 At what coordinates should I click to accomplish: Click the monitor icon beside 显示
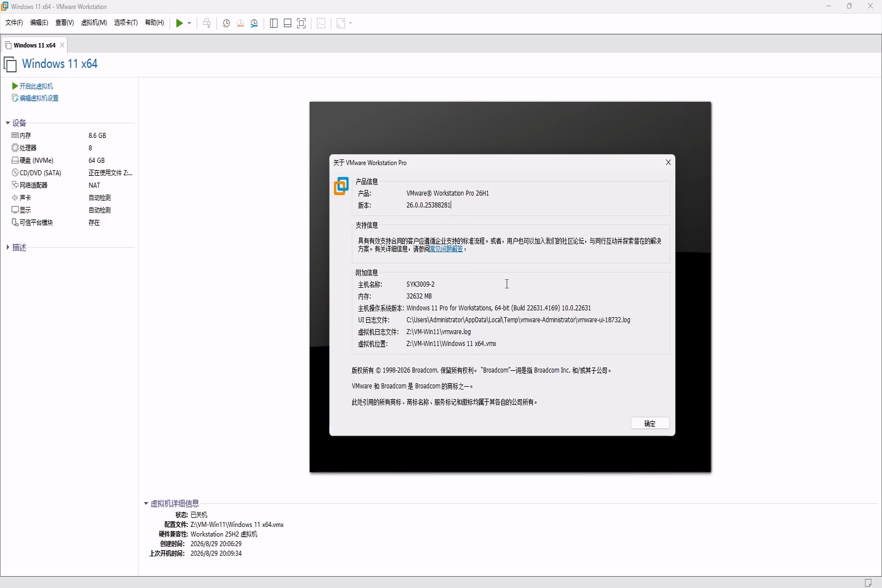tap(15, 210)
